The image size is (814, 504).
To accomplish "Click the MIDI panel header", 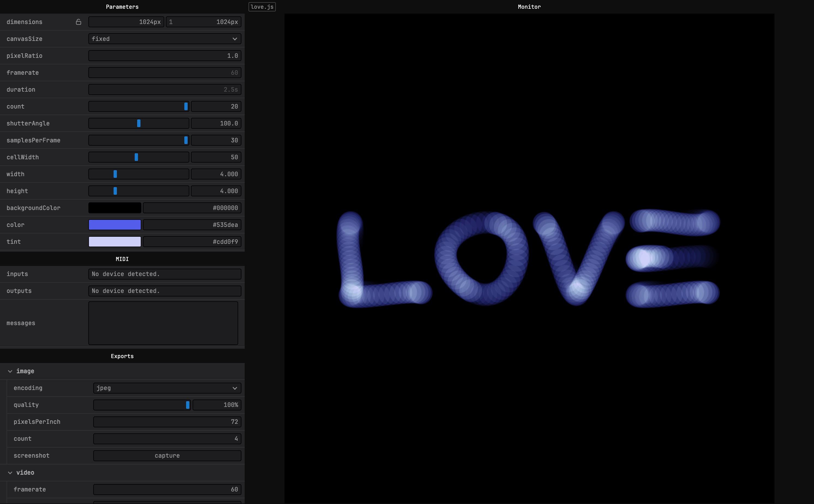I will 122,259.
